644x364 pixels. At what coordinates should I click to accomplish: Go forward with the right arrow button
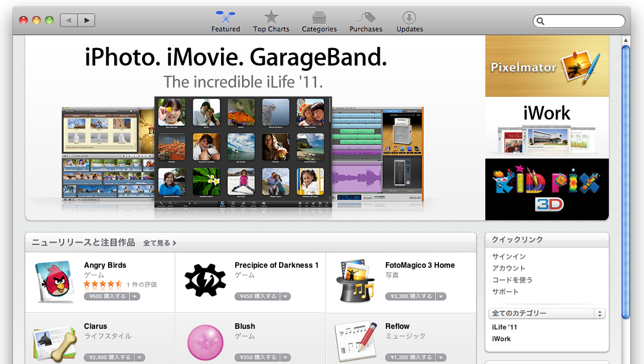[86, 20]
